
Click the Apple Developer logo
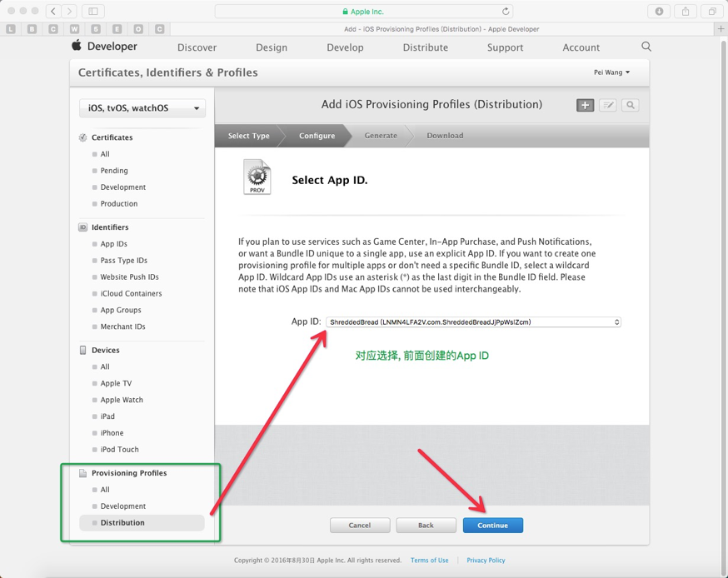pyautogui.click(x=104, y=46)
